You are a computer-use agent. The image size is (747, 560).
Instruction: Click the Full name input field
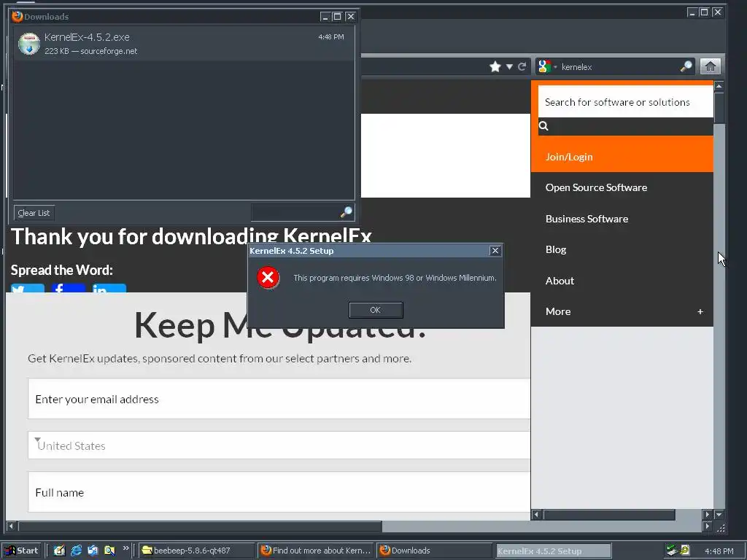pyautogui.click(x=279, y=492)
